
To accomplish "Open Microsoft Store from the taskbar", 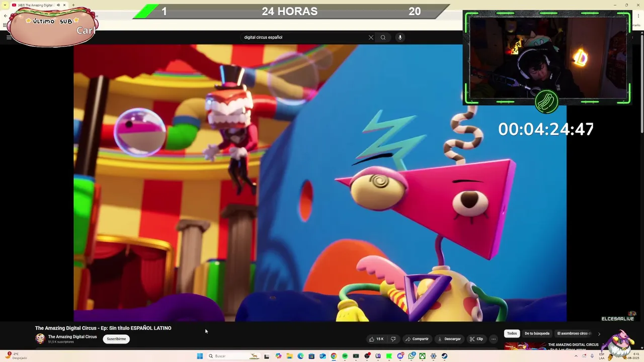I will (x=311, y=356).
